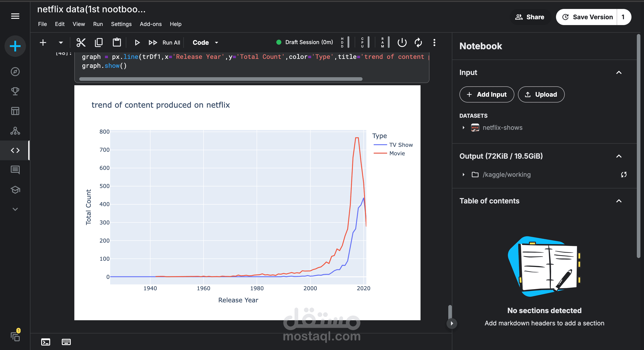Open the Help menu
This screenshot has width=644, height=350.
coord(176,24)
